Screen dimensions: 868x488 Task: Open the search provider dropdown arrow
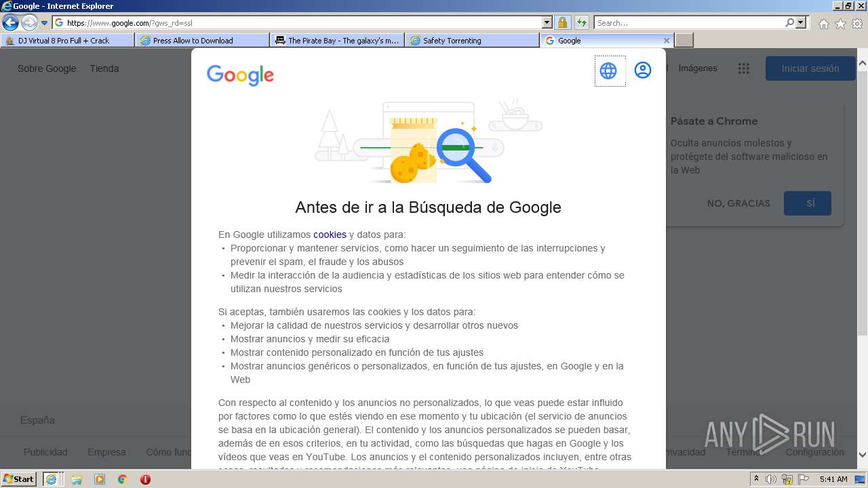[802, 22]
